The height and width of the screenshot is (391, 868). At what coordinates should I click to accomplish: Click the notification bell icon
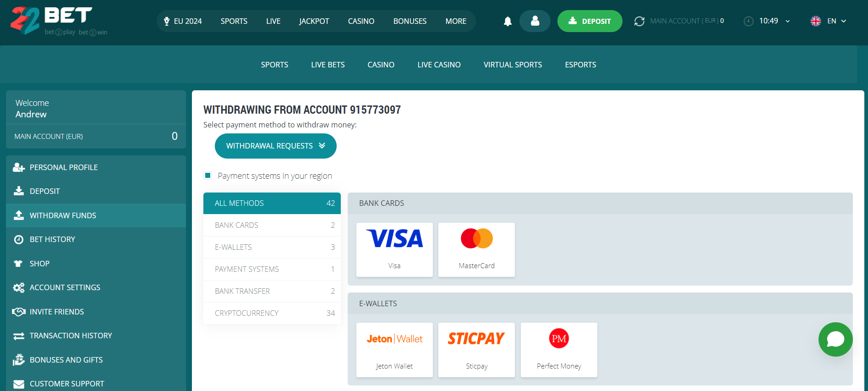pos(508,21)
